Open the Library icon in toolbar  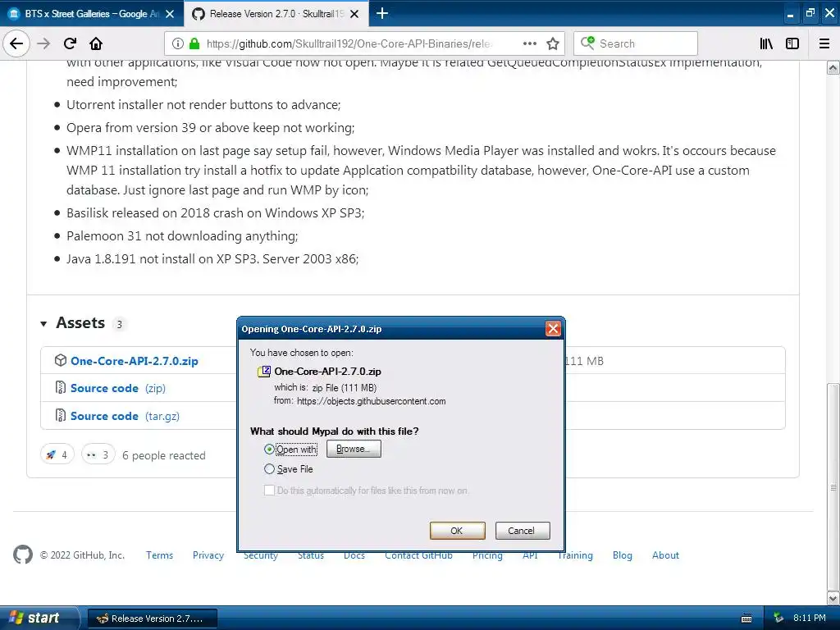coord(766,43)
